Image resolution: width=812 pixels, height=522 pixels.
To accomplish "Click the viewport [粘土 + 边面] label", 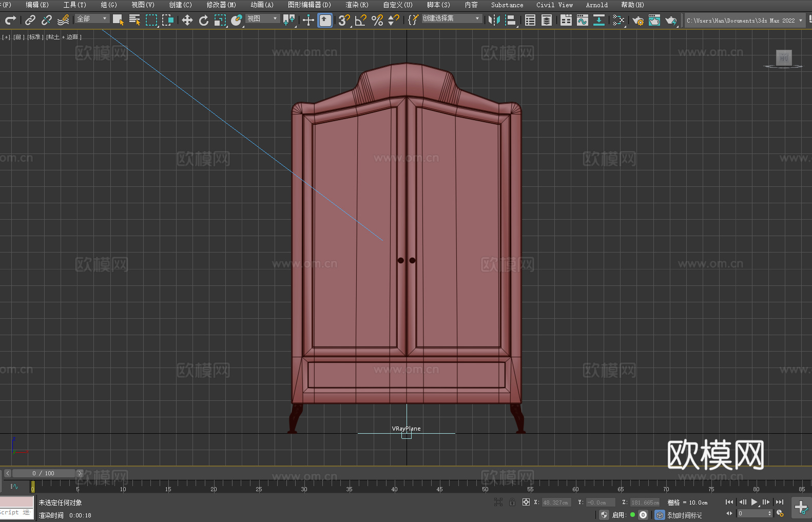I will click(64, 37).
